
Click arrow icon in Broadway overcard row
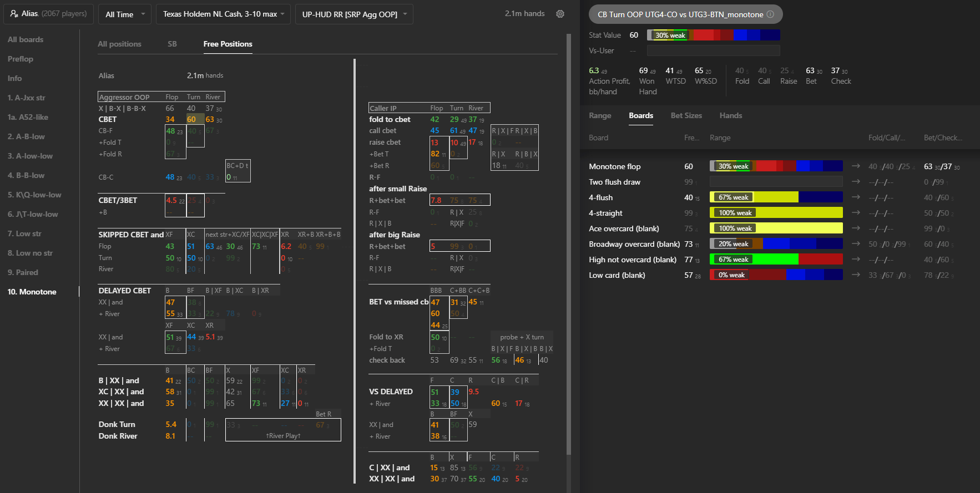856,244
